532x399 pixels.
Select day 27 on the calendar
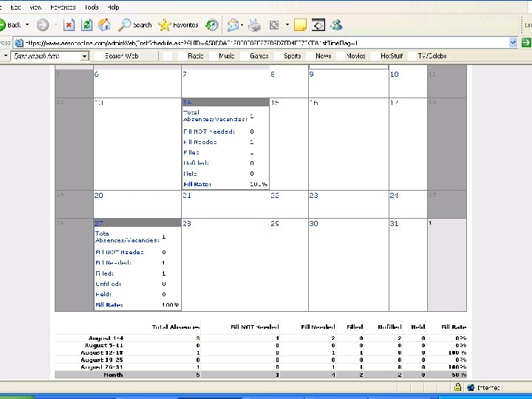click(x=99, y=223)
